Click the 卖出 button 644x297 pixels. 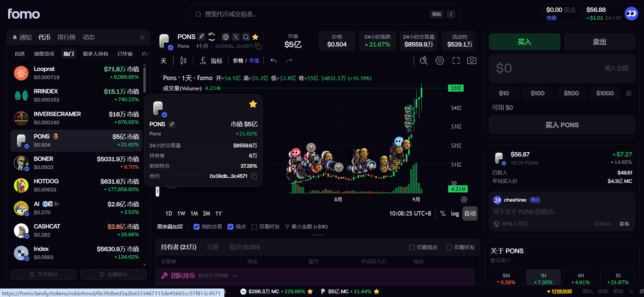click(x=599, y=42)
